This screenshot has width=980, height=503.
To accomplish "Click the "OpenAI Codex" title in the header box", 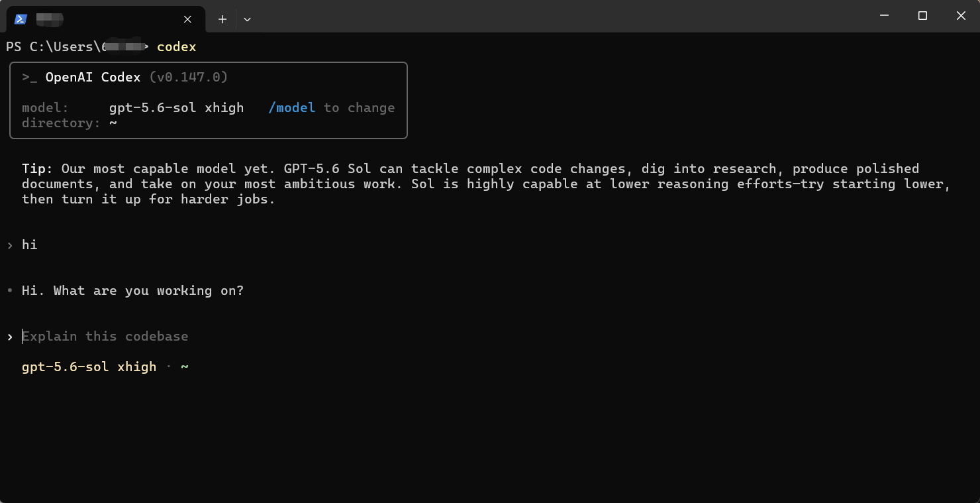I will (93, 78).
